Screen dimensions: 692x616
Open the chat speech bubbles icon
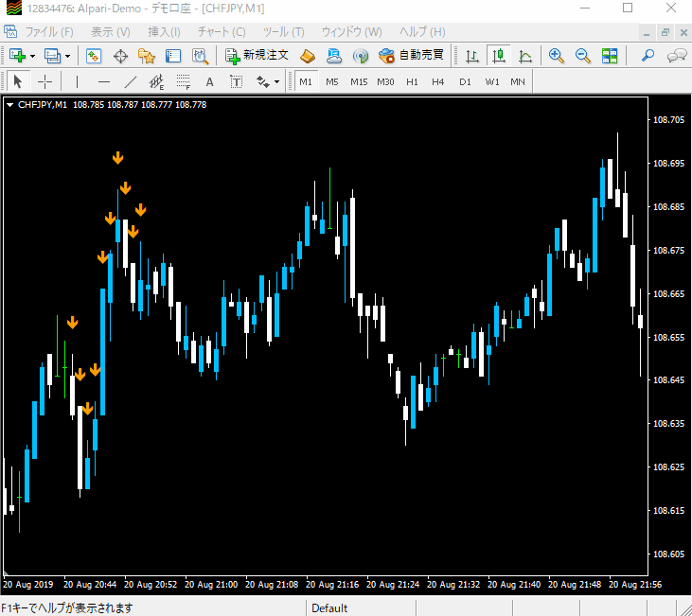point(677,56)
